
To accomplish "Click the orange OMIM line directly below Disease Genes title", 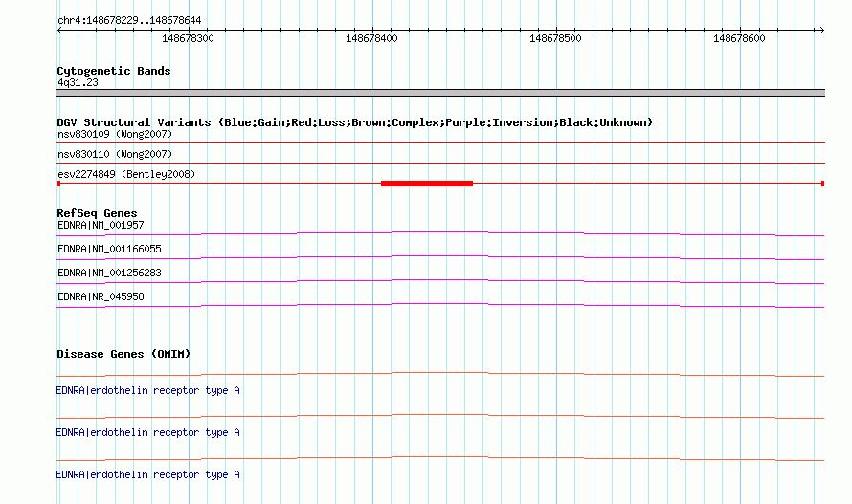I will [440, 373].
